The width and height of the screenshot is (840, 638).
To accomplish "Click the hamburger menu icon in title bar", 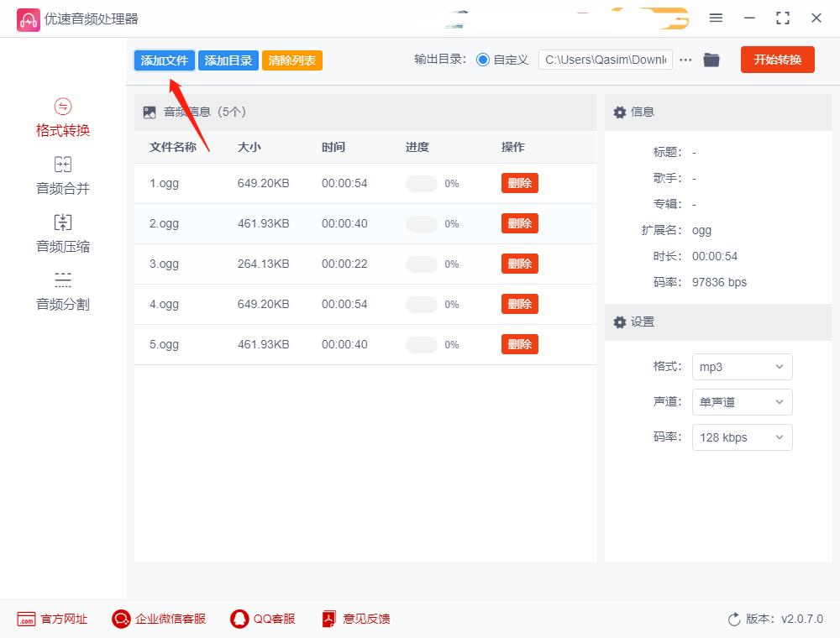I will point(717,18).
